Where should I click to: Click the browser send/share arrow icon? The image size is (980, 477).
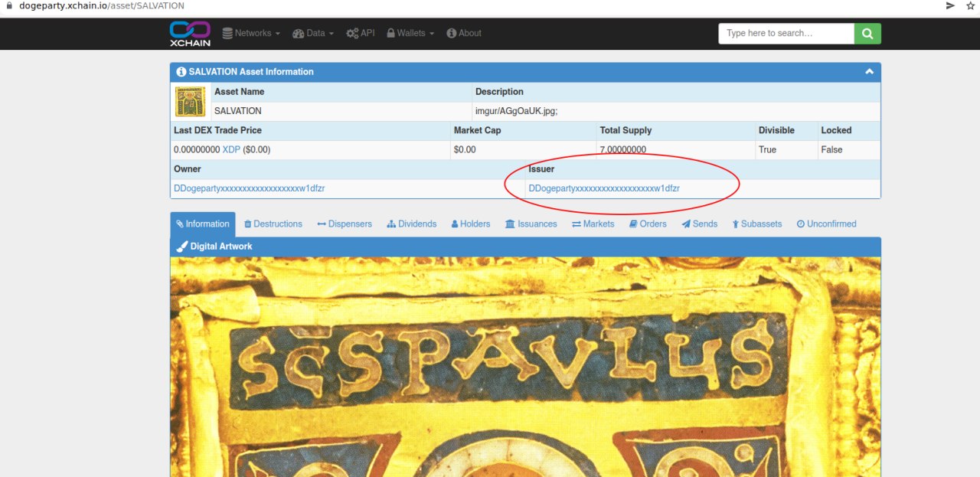(950, 5)
